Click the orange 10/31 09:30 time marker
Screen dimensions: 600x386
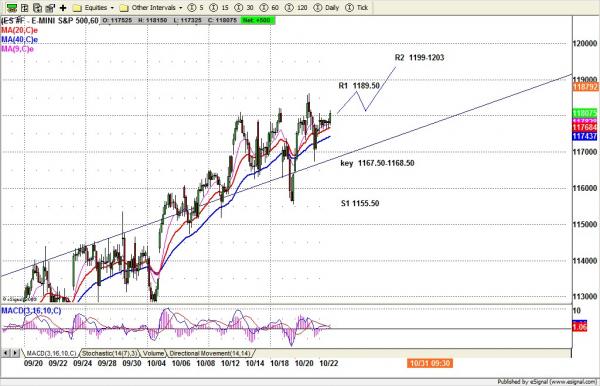[430, 363]
